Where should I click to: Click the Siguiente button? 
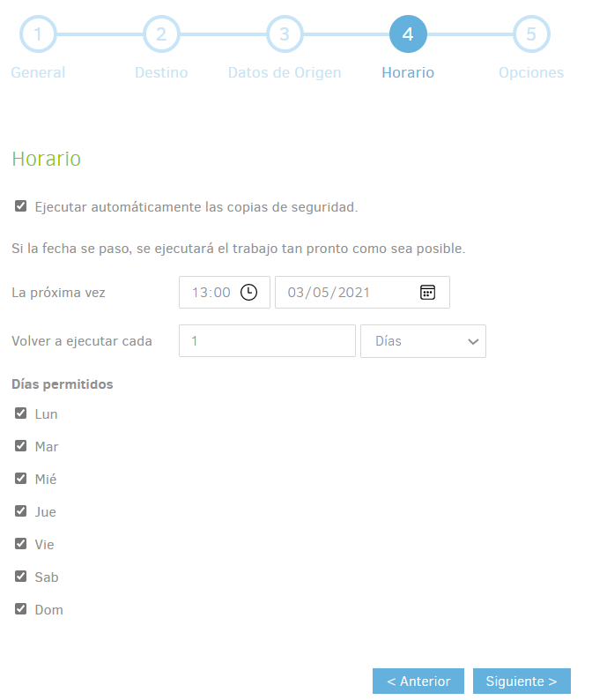point(522,681)
